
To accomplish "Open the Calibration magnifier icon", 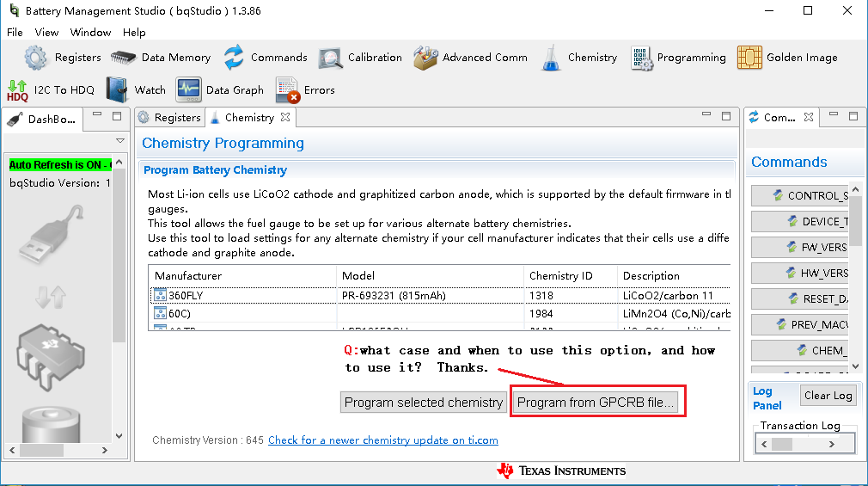I will pyautogui.click(x=331, y=58).
